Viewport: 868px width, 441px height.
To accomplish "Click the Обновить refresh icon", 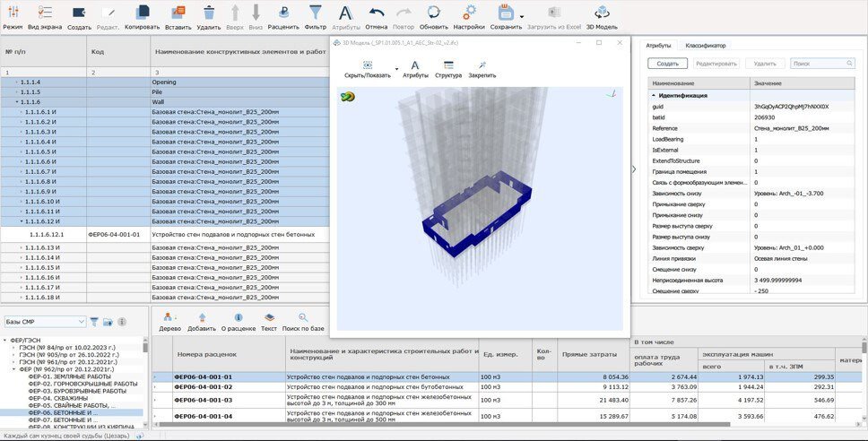I will pos(433,13).
